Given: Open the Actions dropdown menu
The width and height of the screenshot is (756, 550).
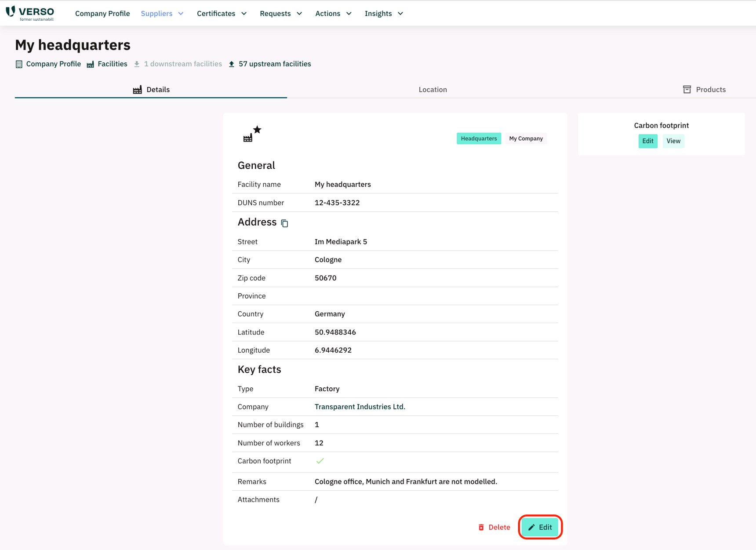Looking at the screenshot, I should (333, 14).
